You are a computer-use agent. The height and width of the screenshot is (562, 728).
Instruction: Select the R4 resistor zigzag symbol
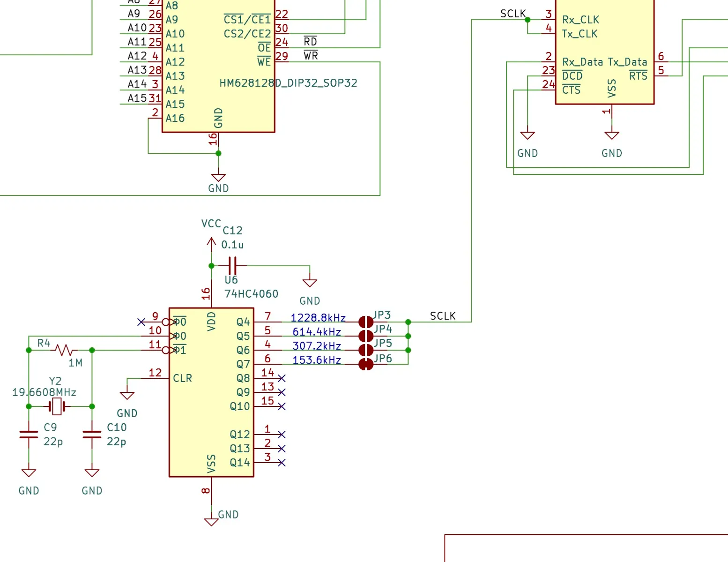coord(64,350)
